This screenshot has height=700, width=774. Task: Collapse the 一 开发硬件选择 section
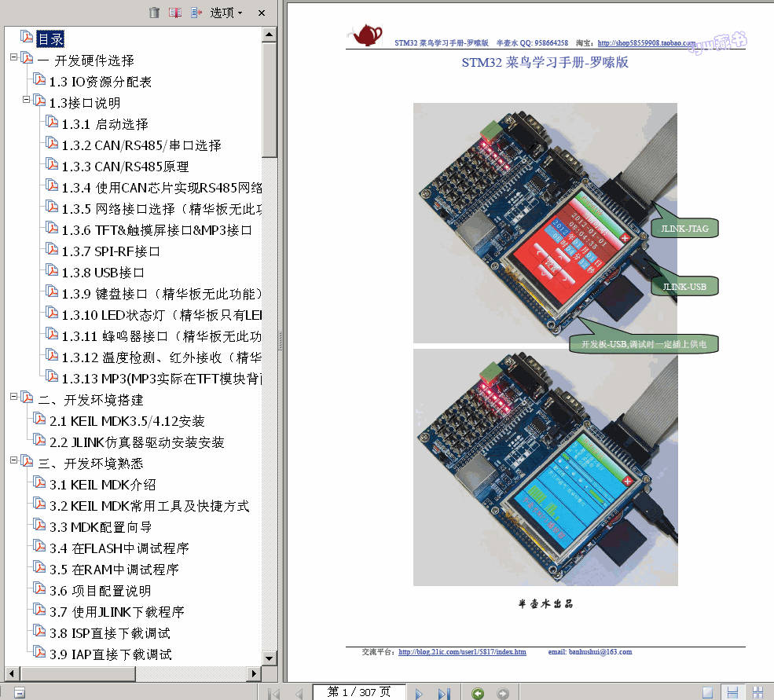click(x=14, y=57)
